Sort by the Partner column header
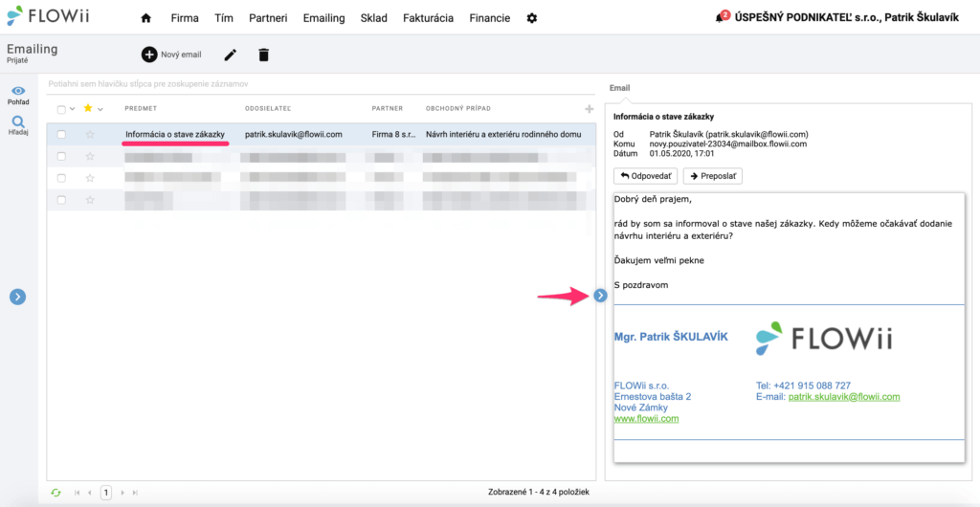Screen dimensions: 980x507 (387, 109)
